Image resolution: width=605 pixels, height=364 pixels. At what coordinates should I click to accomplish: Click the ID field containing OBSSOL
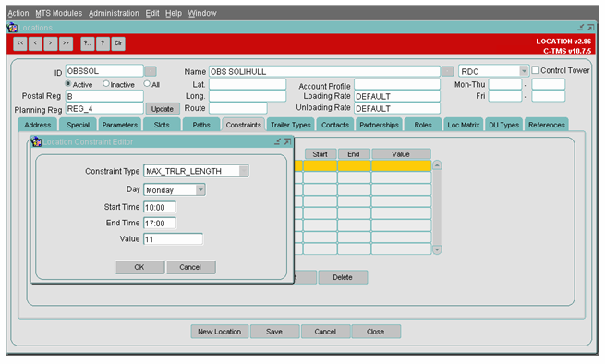pos(104,71)
